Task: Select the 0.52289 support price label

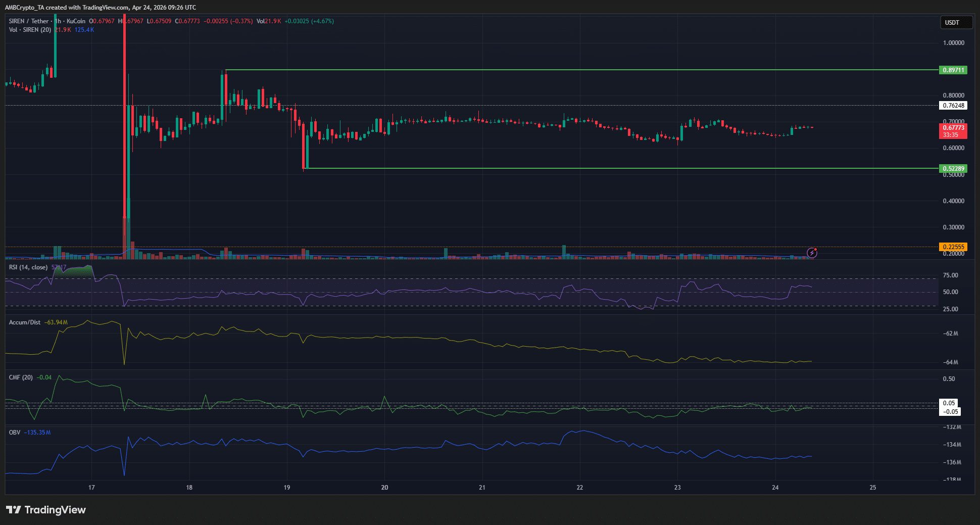Action: pyautogui.click(x=954, y=168)
